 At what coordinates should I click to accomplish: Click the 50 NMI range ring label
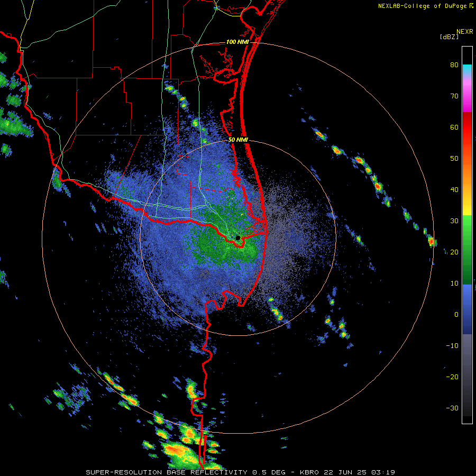coord(239,140)
